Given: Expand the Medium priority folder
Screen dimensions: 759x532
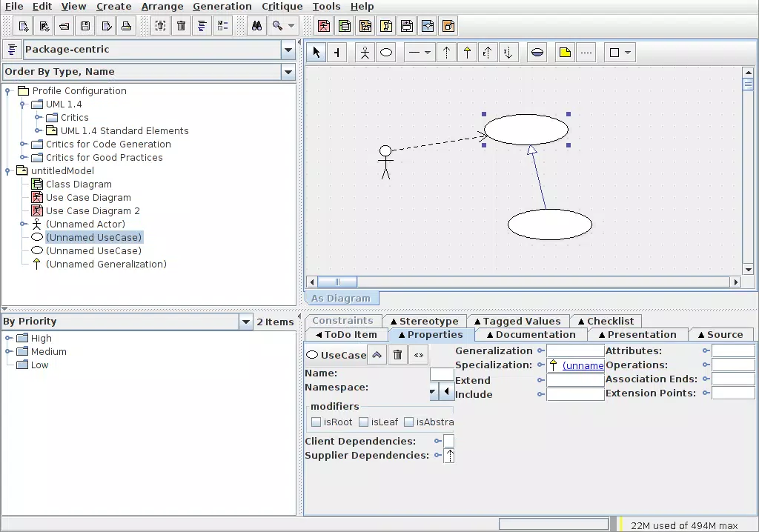Looking at the screenshot, I should click(x=8, y=351).
